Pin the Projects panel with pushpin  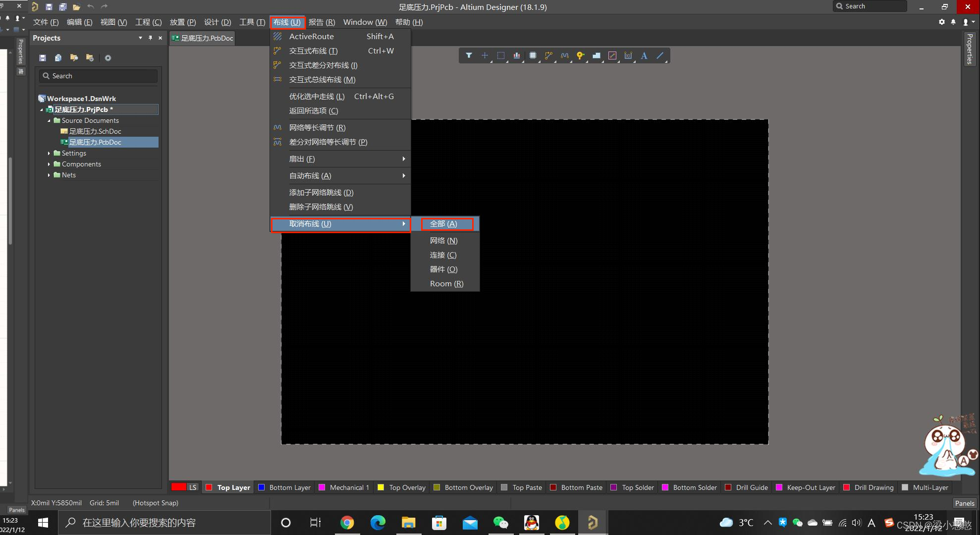(x=150, y=38)
